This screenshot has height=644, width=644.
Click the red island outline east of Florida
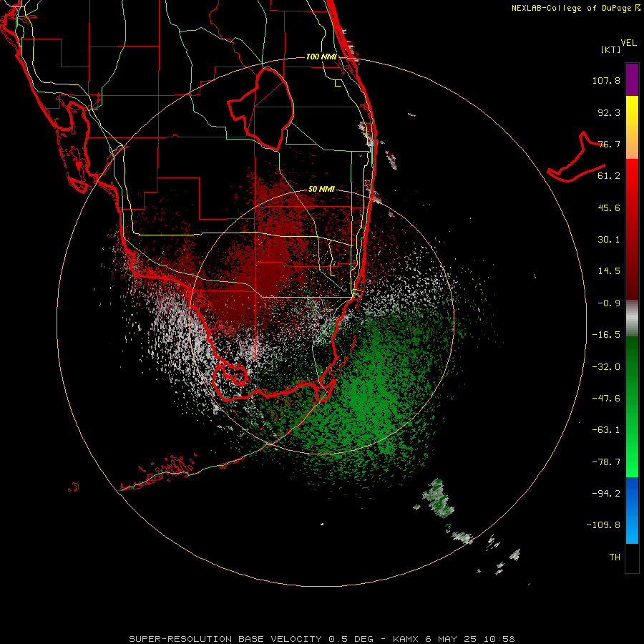click(577, 158)
